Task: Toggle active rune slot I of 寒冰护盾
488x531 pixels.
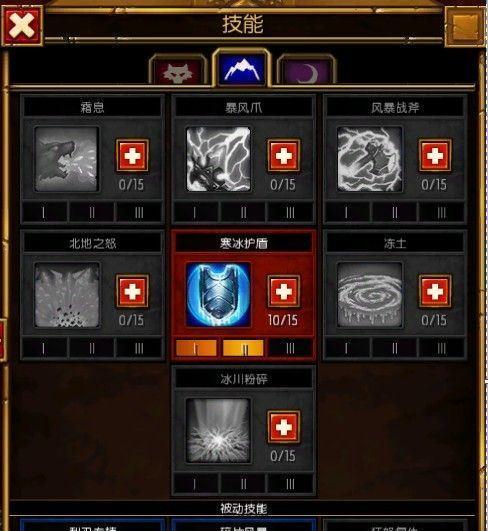Action: [196, 348]
